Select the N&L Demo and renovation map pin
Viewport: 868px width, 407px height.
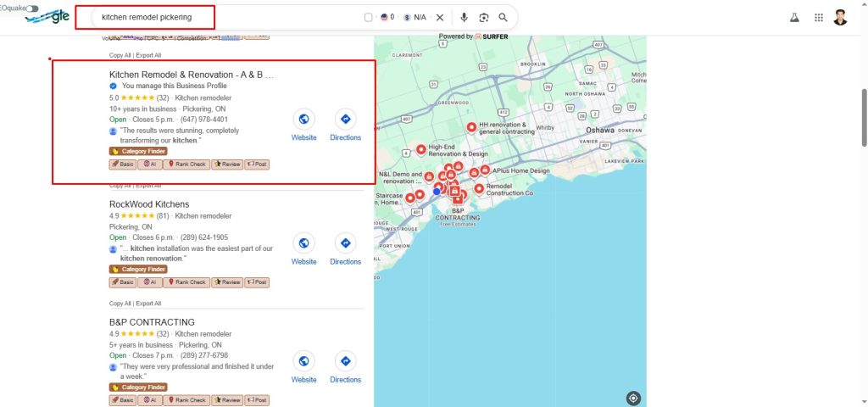(x=429, y=176)
